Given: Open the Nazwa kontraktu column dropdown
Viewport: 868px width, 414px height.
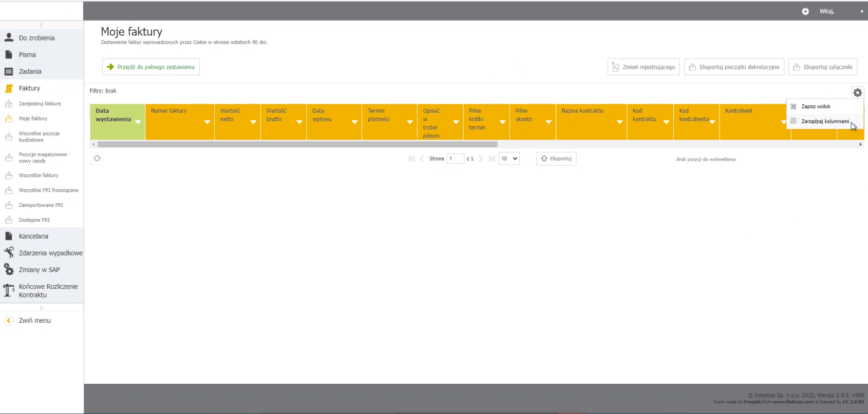Looking at the screenshot, I should click(x=620, y=122).
